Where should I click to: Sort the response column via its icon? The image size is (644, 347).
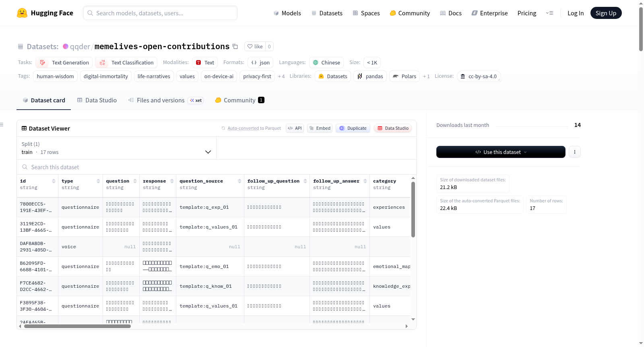tap(172, 181)
